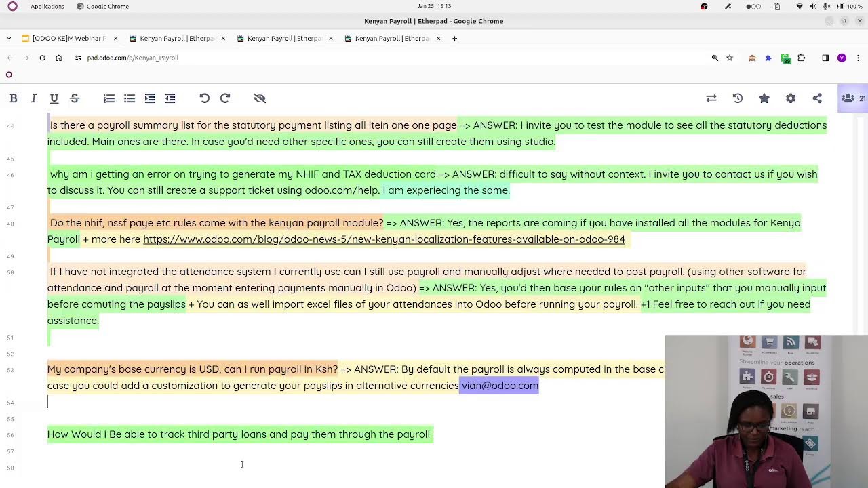Click 'My company's base currency is USD' question

tap(193, 369)
